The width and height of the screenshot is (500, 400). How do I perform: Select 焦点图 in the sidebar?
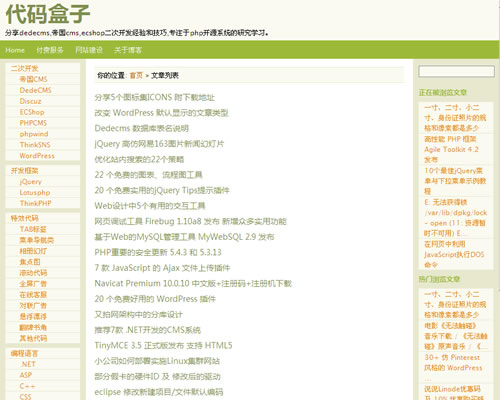point(30,262)
